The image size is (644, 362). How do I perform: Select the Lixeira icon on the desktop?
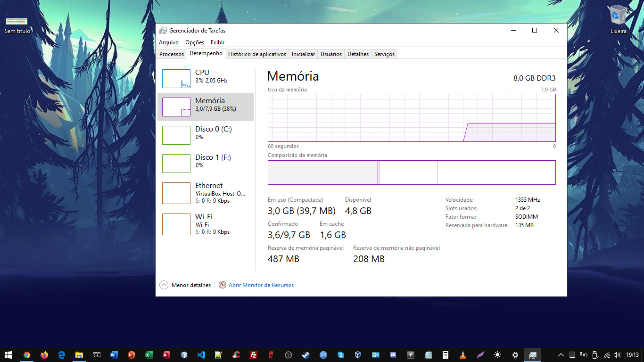(618, 19)
